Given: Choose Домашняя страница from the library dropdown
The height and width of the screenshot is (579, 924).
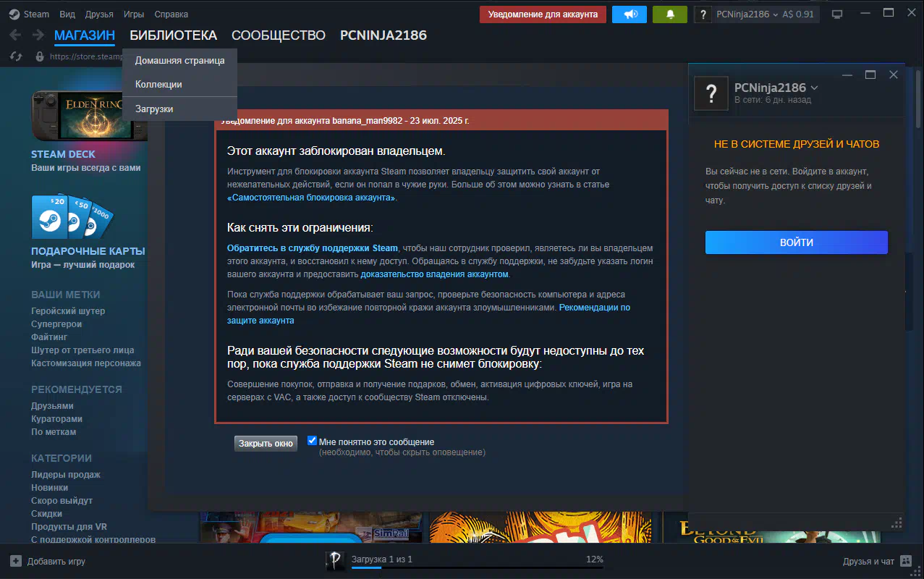Looking at the screenshot, I should (180, 61).
